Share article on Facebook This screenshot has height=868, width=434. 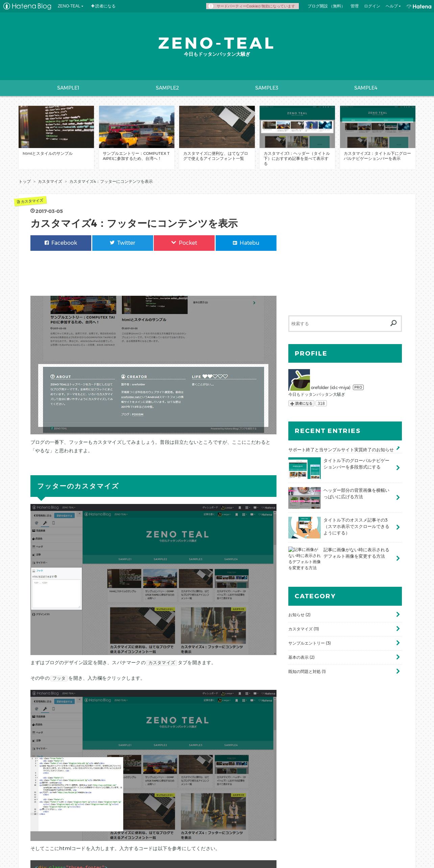[61, 243]
